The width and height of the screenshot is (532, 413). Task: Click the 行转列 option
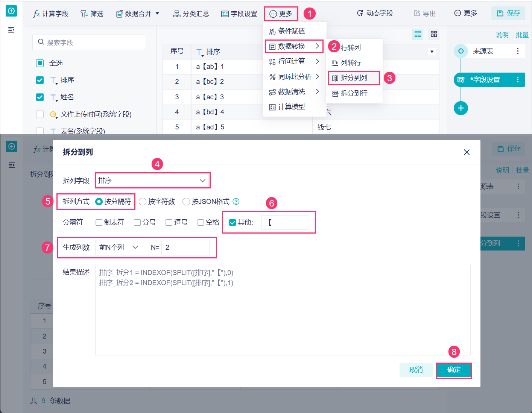(351, 47)
